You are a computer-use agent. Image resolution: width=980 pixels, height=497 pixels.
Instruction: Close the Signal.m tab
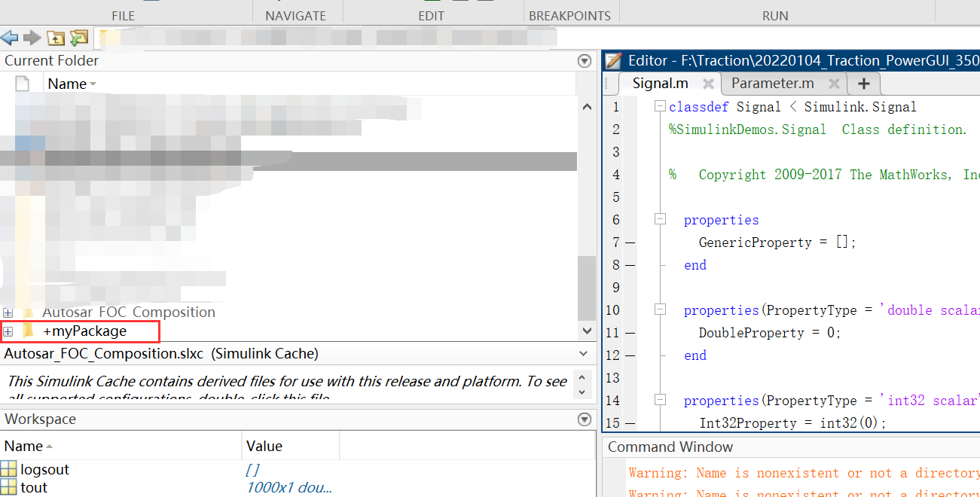[x=707, y=84]
